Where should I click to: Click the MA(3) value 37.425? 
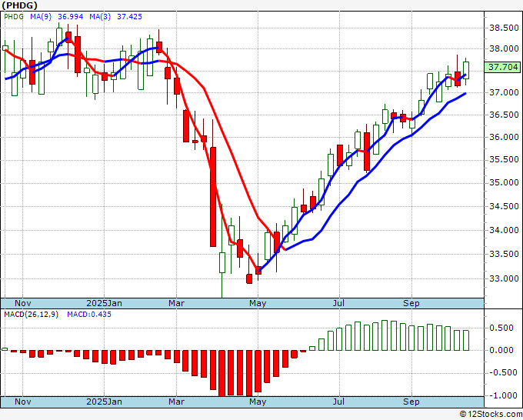(129, 17)
